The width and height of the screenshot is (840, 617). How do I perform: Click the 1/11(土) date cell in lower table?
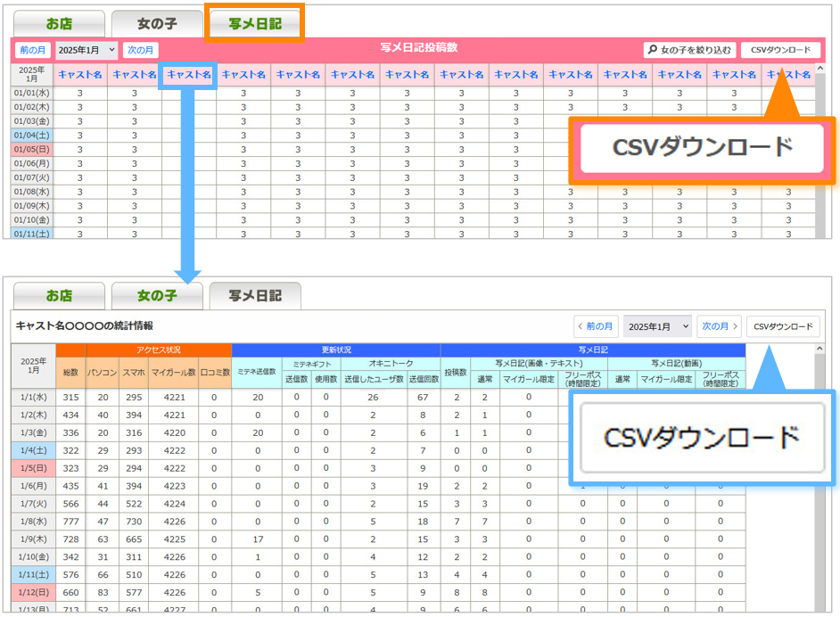(x=32, y=575)
